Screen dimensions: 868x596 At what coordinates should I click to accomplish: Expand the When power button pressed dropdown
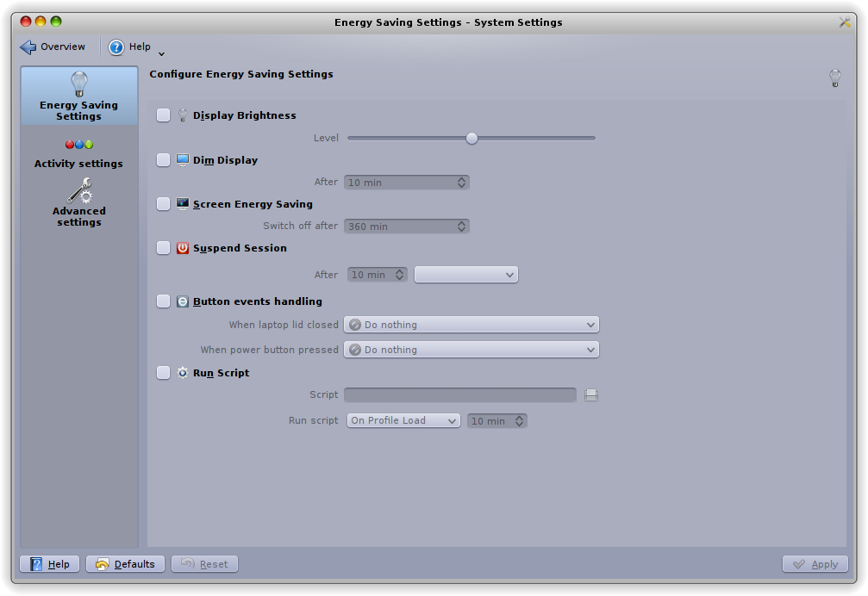(471, 350)
